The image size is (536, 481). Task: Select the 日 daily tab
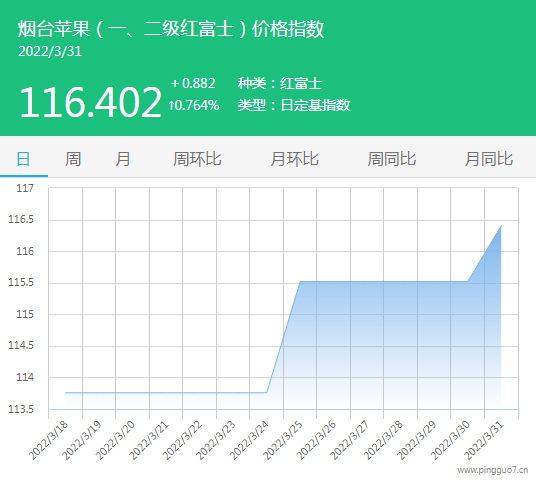(23, 159)
